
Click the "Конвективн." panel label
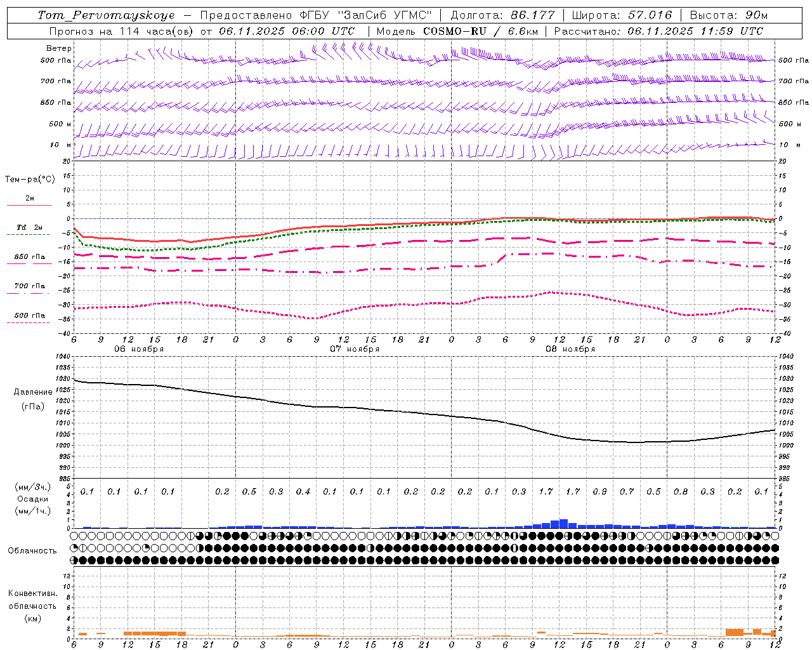pyautogui.click(x=32, y=594)
